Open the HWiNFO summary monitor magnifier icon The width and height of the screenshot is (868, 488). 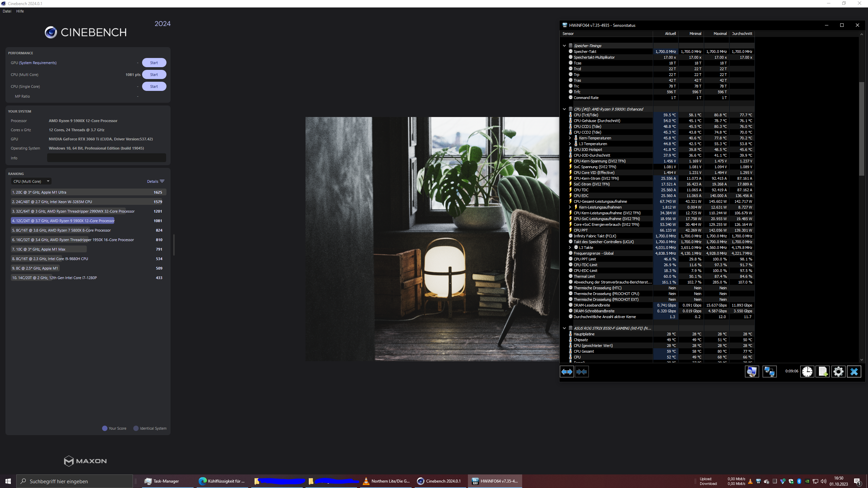point(752,372)
